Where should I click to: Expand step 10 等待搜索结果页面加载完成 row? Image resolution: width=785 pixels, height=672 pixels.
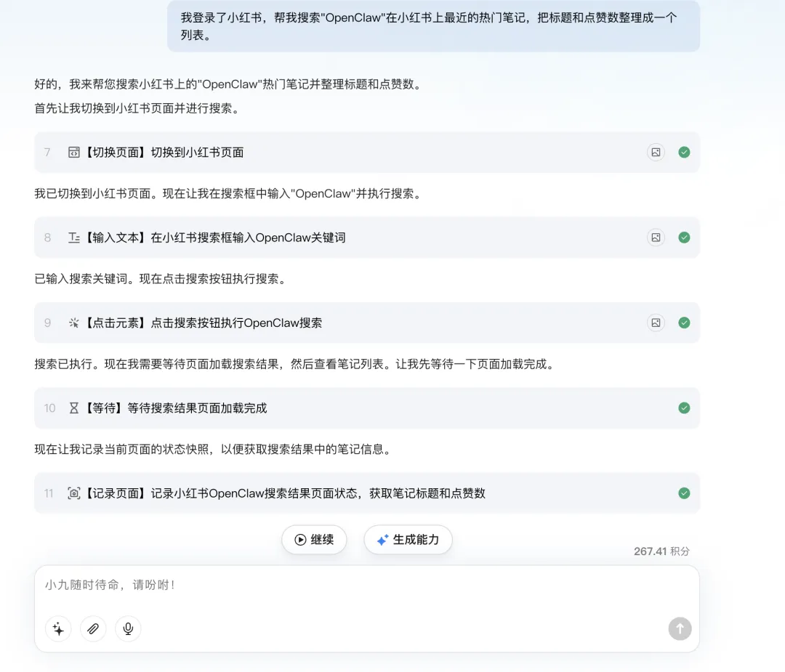click(x=366, y=408)
